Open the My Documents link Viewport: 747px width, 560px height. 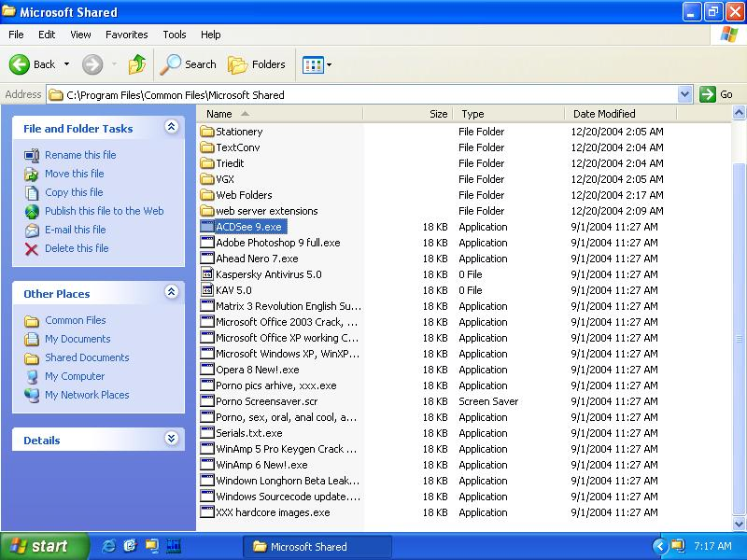click(78, 339)
